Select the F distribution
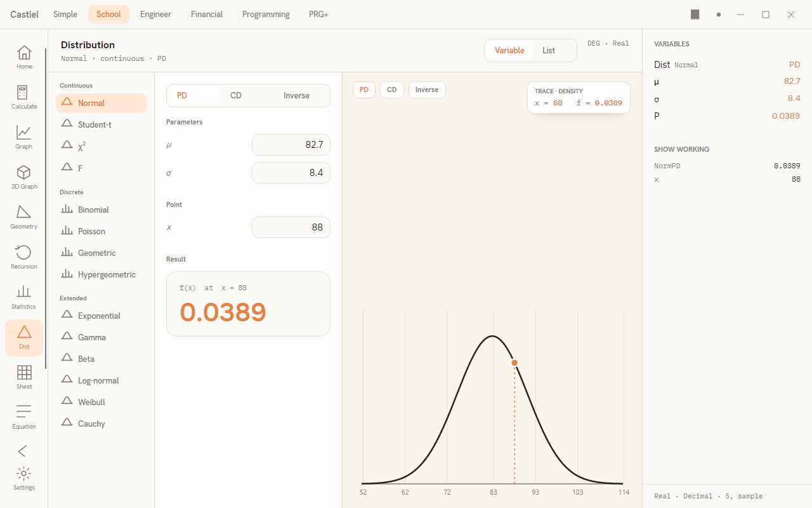This screenshot has width=812, height=508. [x=101, y=168]
